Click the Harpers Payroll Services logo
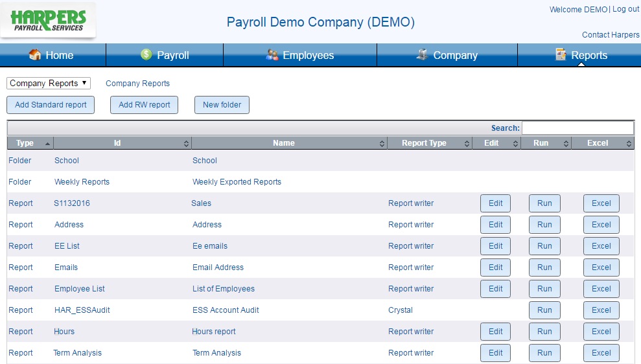 [49, 20]
